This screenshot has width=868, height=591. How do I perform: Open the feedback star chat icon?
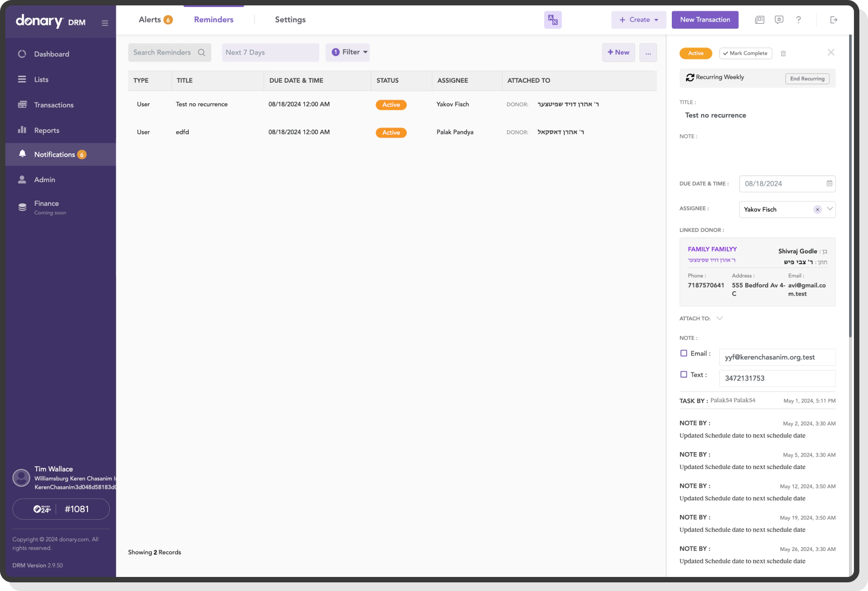779,19
